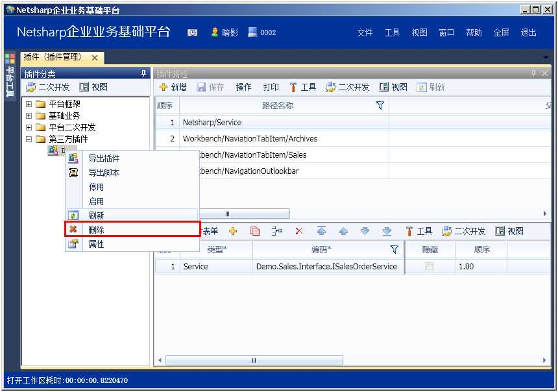This screenshot has height=392, width=558.
Task: Expand the 平台框架 tree node
Action: (x=29, y=104)
